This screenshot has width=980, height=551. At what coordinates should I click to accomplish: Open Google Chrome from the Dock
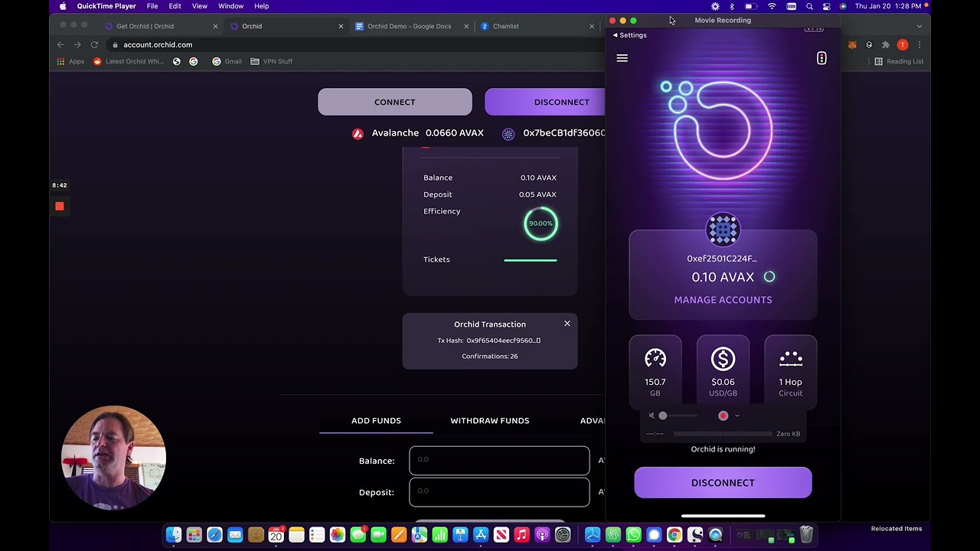click(x=675, y=535)
